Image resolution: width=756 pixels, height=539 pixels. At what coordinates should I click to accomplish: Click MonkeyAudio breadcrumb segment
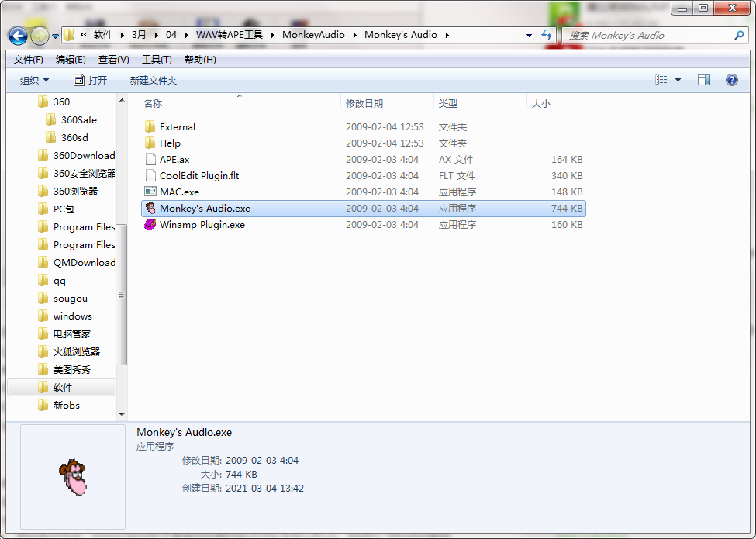click(313, 35)
